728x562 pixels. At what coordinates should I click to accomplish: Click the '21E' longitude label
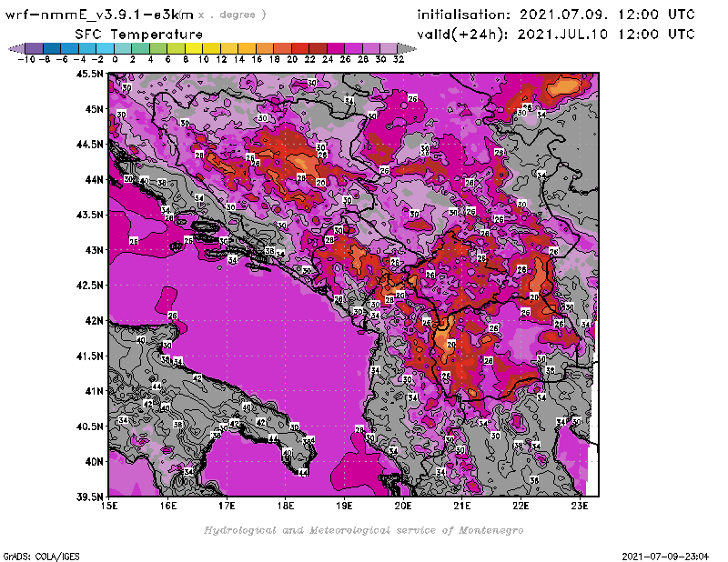(x=461, y=506)
